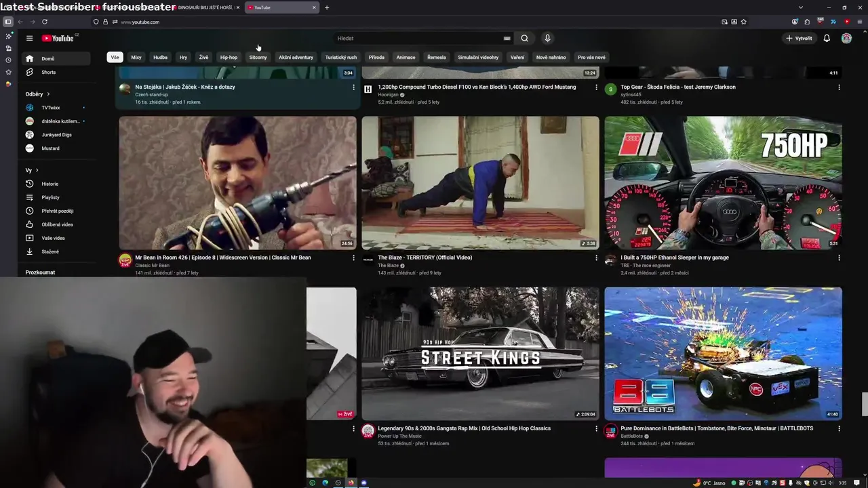The image size is (868, 488).
Task: Select the Sitcomy filter chip
Action: pos(258,58)
